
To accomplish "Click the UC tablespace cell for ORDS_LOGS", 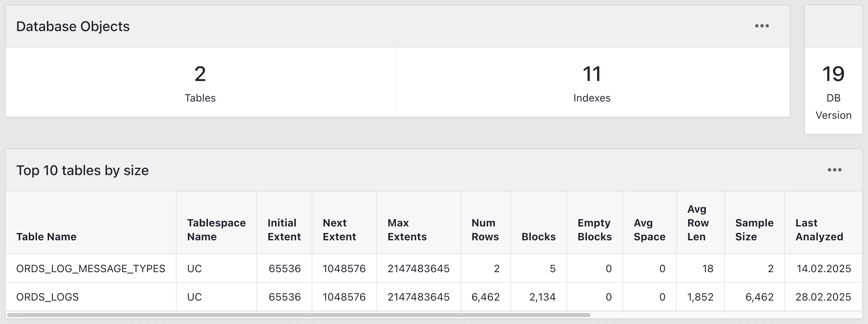I will coord(194,297).
